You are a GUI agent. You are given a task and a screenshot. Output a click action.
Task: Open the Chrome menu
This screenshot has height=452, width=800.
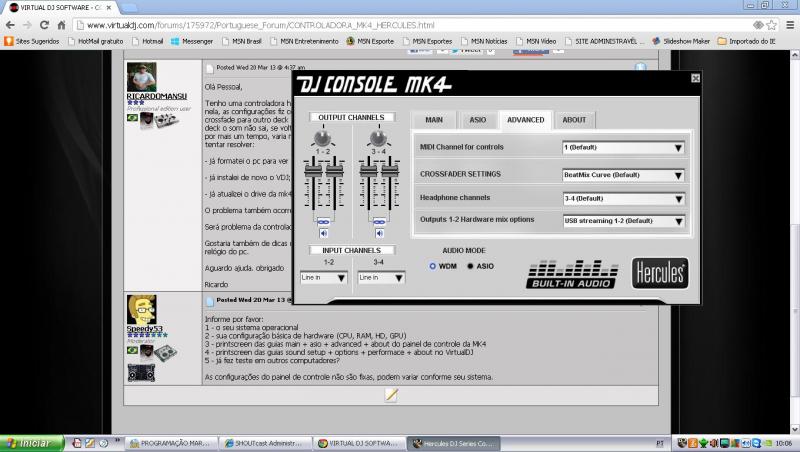tap(790, 25)
